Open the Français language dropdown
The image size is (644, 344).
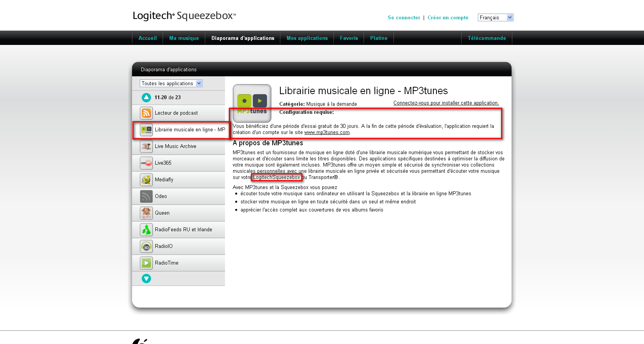click(x=495, y=17)
